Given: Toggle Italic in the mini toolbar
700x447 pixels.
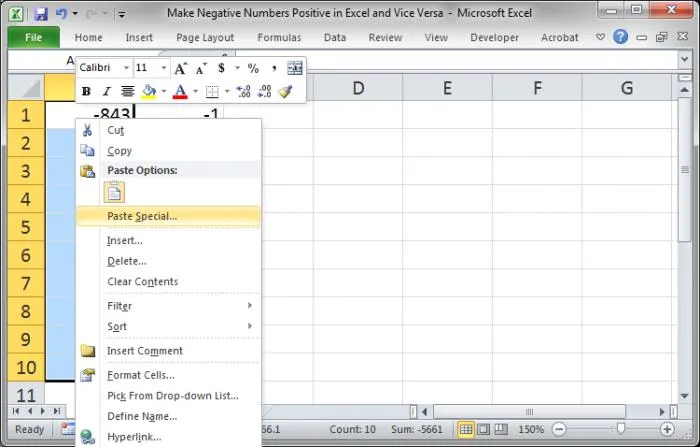Looking at the screenshot, I should click(106, 92).
